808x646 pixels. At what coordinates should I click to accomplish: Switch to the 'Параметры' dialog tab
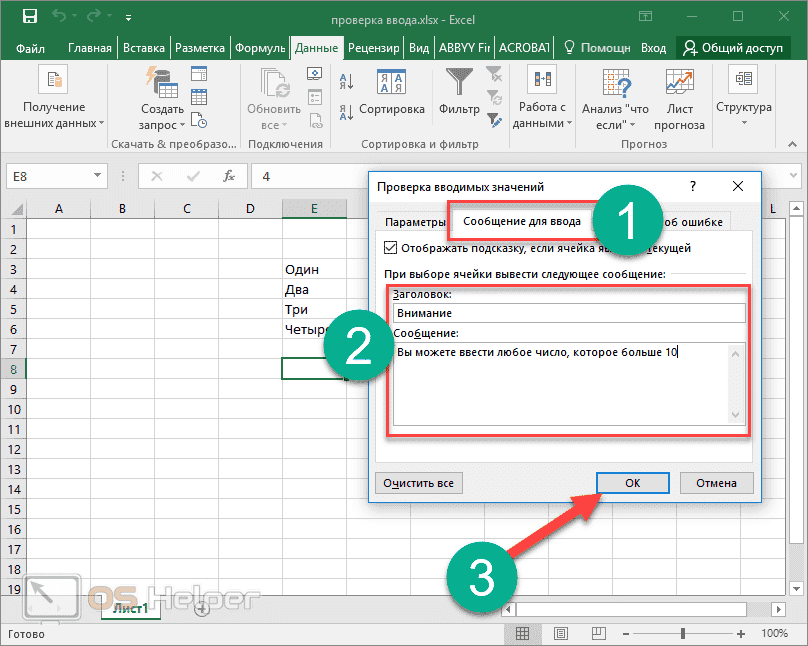pyautogui.click(x=413, y=222)
